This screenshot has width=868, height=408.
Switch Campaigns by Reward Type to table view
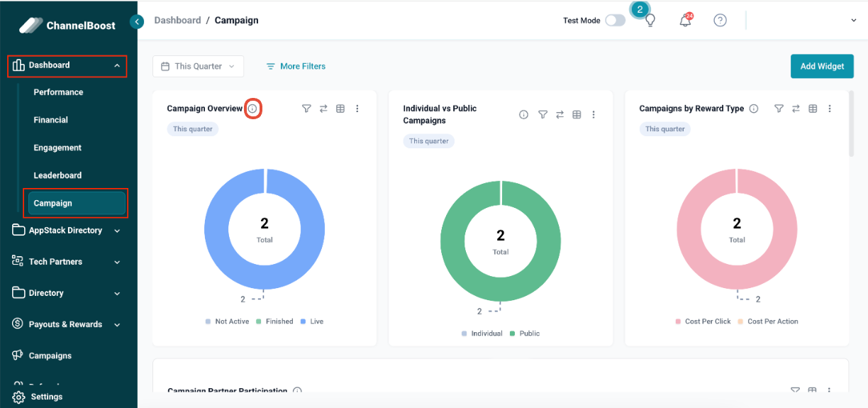(813, 109)
